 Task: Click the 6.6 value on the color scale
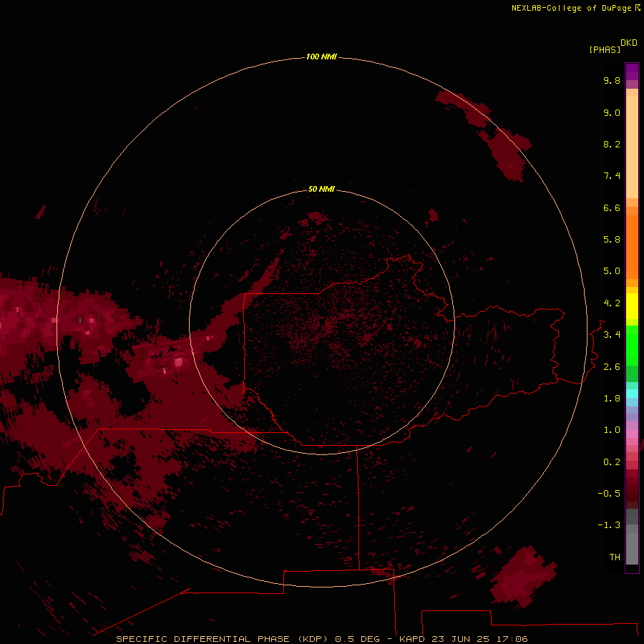(x=612, y=208)
